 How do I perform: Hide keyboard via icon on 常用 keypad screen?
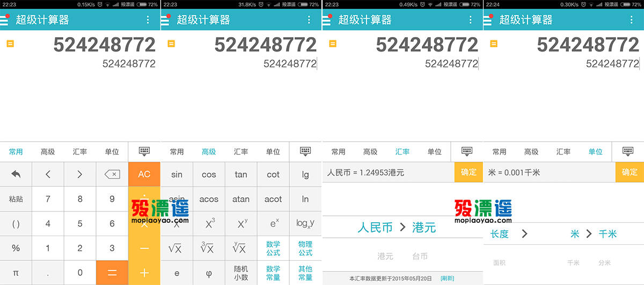[x=144, y=151]
